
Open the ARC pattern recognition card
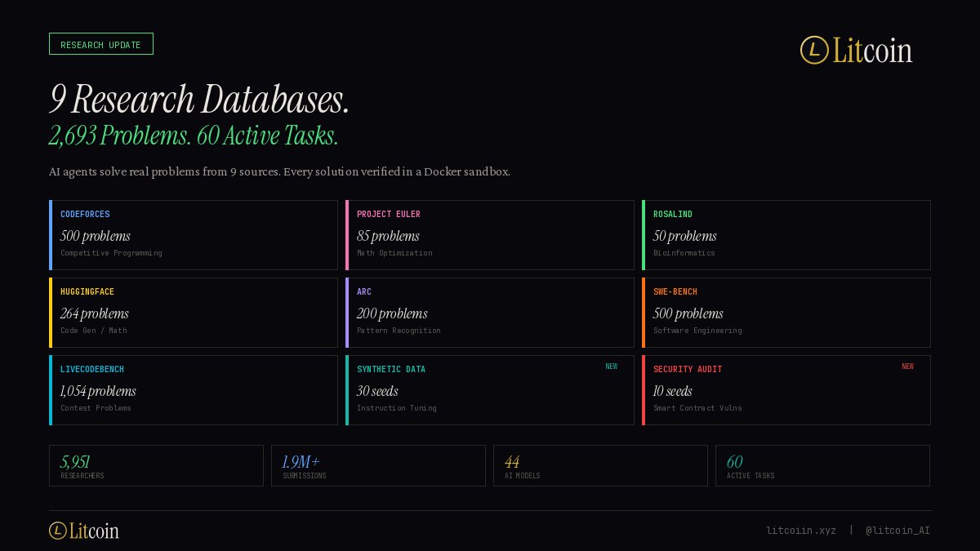[490, 313]
